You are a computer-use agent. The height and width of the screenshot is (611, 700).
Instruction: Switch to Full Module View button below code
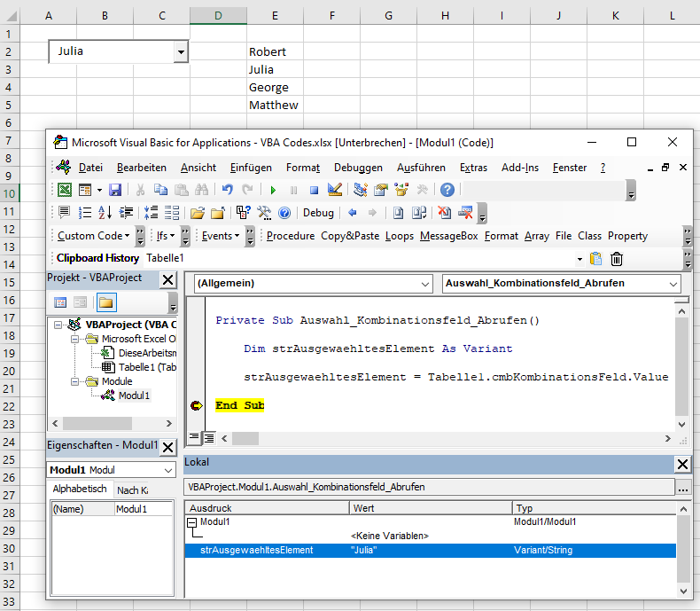[x=208, y=438]
